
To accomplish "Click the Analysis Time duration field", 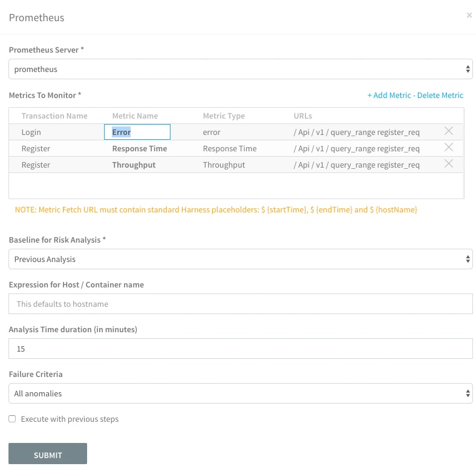I will [241, 349].
